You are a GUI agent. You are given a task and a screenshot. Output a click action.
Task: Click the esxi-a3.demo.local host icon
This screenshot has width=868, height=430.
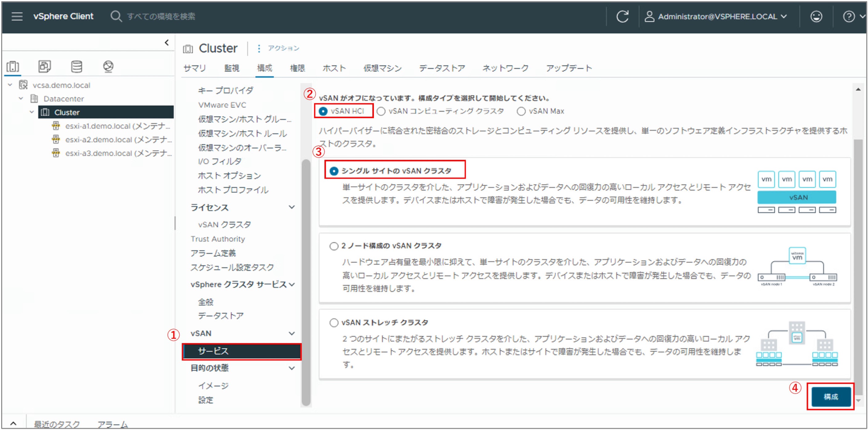(x=56, y=153)
